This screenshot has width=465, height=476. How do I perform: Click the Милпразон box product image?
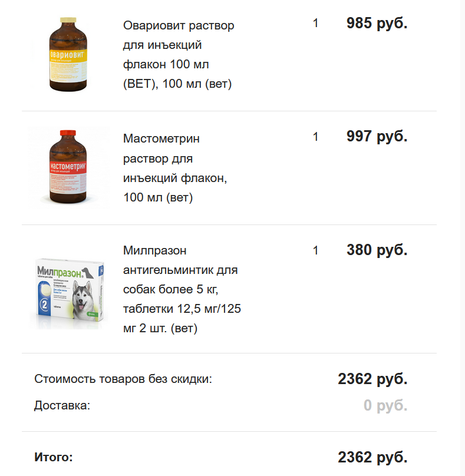[x=70, y=290]
